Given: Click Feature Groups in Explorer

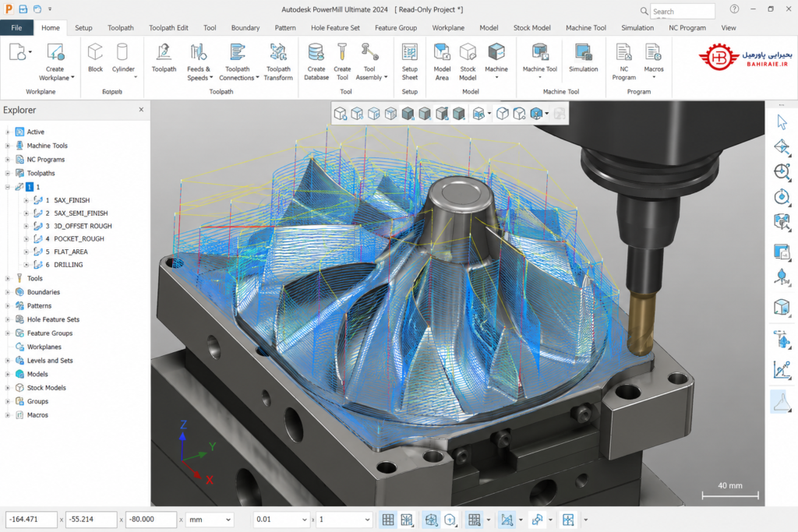Looking at the screenshot, I should coord(50,333).
